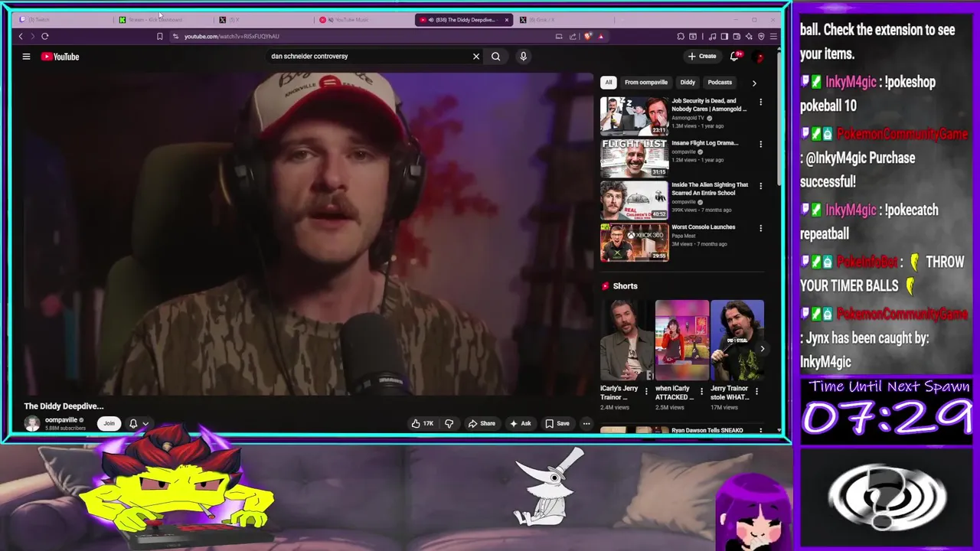Switch to the Twitch browser tab
The width and height of the screenshot is (980, 551).
click(64, 20)
